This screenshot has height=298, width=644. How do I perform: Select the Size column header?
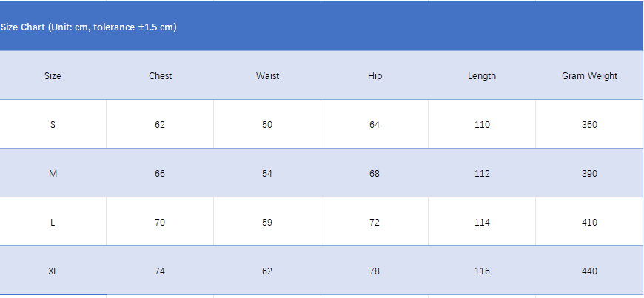(x=53, y=76)
